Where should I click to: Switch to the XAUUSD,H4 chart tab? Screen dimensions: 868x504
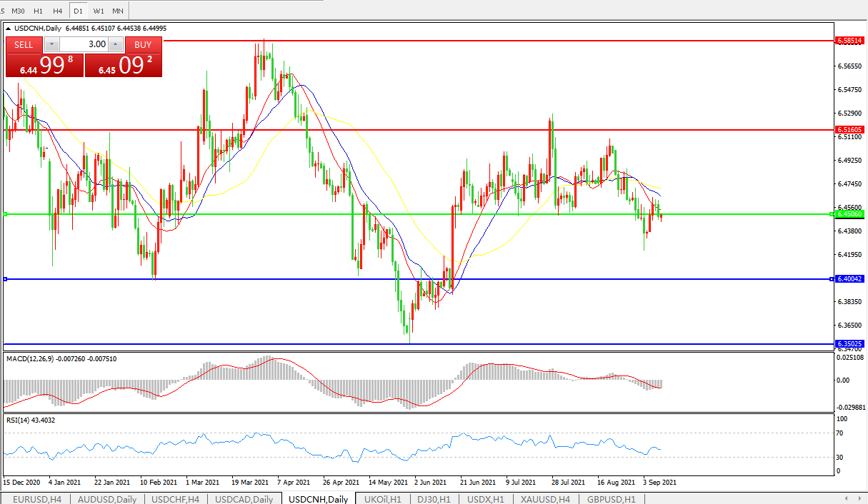545,499
